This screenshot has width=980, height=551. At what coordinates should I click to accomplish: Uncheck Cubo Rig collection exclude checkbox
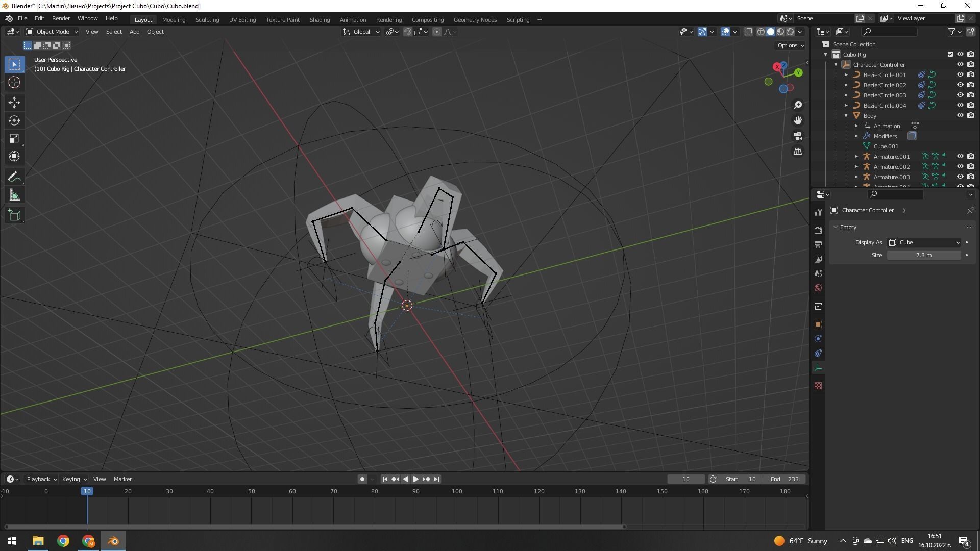[x=950, y=55]
